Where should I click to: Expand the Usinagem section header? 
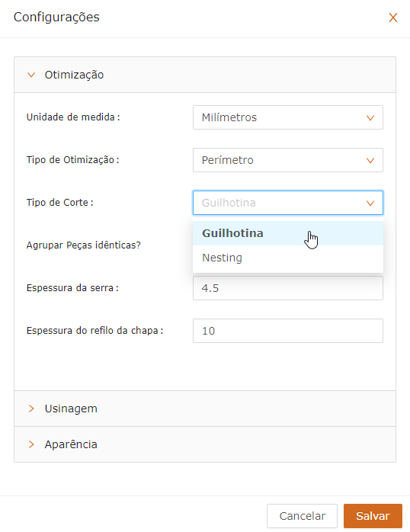tap(205, 409)
